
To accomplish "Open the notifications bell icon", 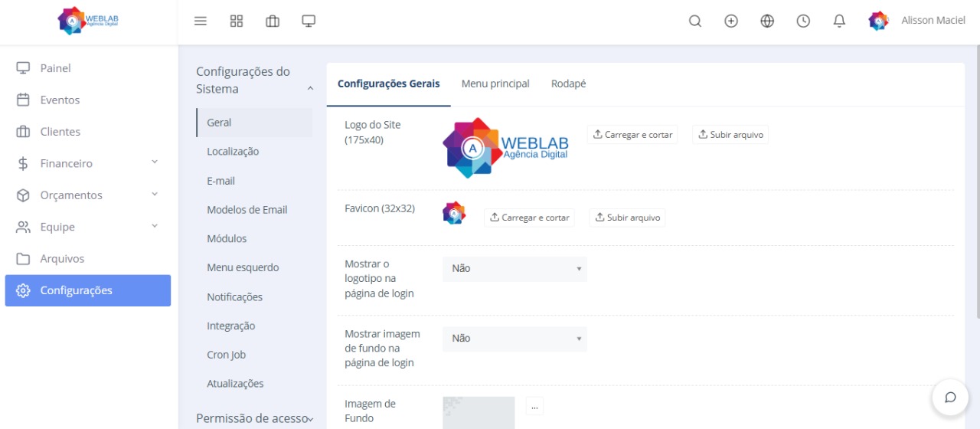I will click(839, 21).
